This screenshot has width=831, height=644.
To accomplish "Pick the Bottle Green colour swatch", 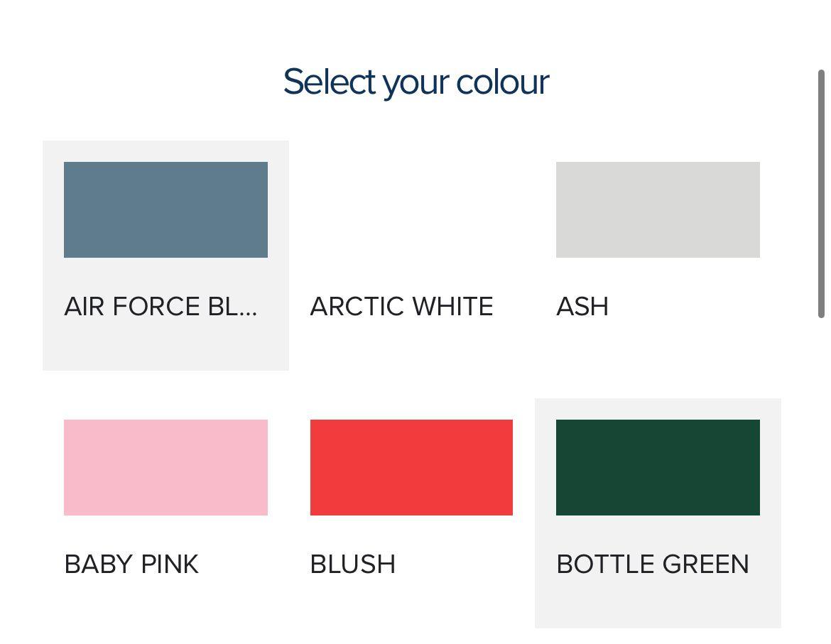I will pos(658,467).
